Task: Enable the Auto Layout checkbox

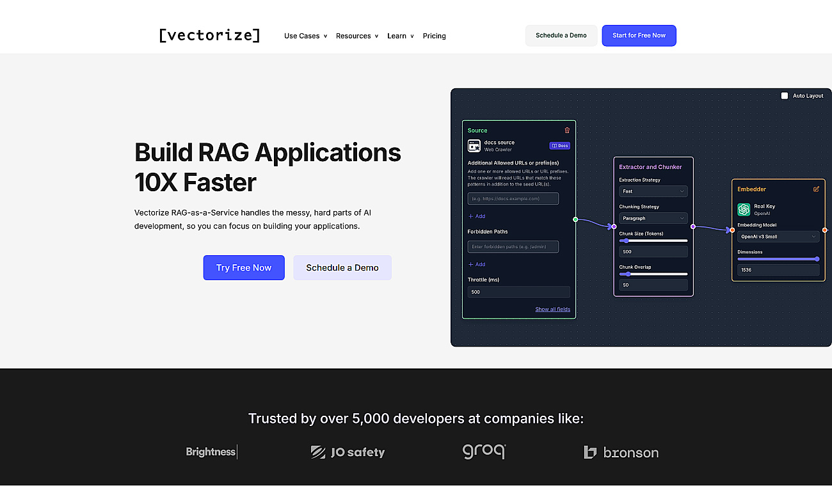Action: click(x=785, y=96)
